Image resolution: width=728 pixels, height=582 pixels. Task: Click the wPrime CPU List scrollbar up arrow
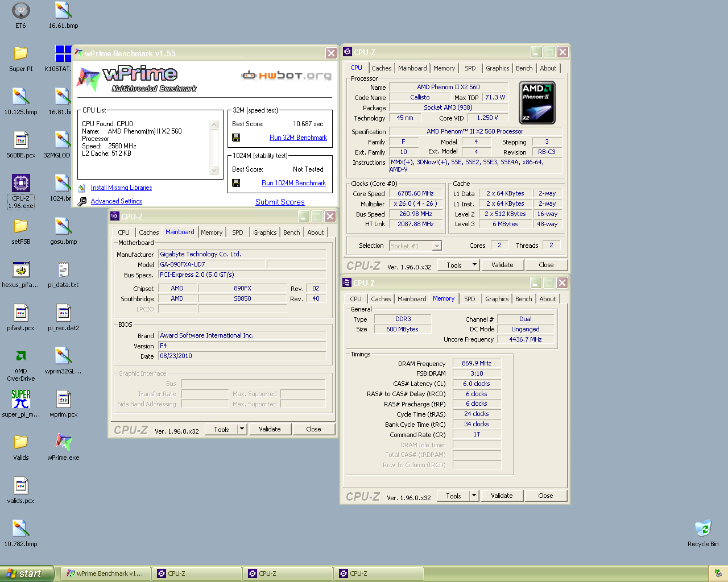click(214, 124)
